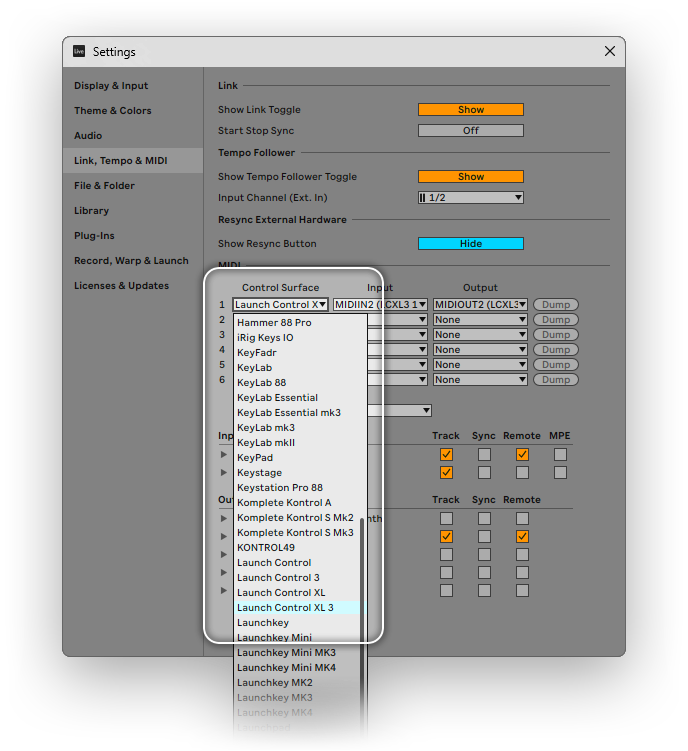Pick Launchkey MK2 from the list
The image size is (688, 751).
pos(297,683)
